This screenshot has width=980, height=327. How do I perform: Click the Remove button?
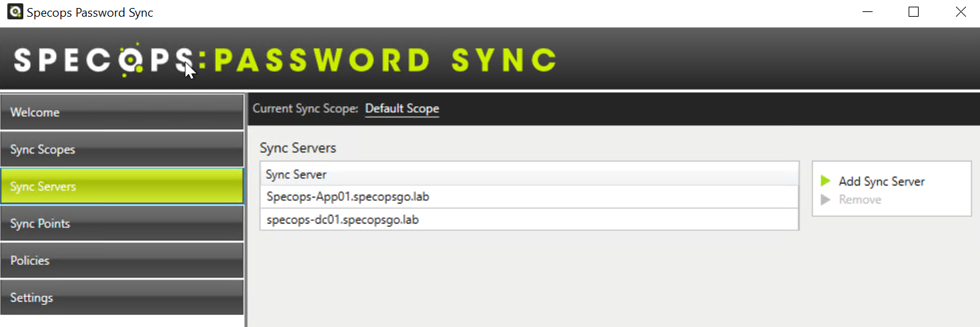(x=860, y=200)
